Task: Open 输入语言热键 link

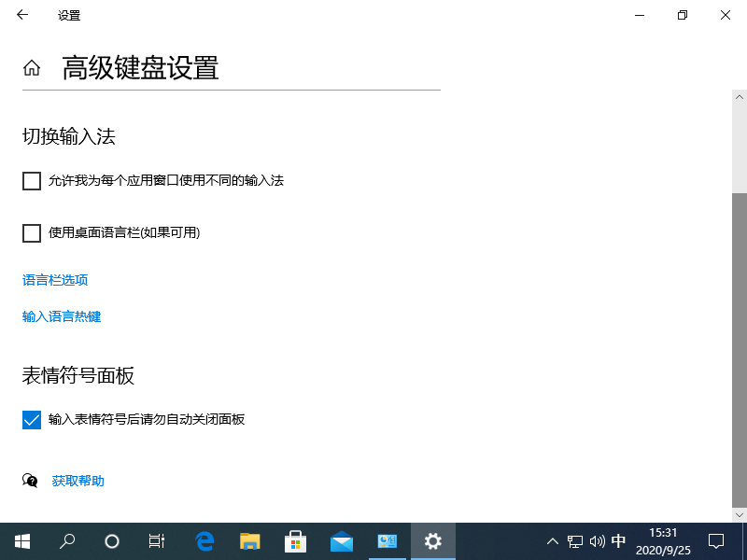Action: click(x=61, y=315)
